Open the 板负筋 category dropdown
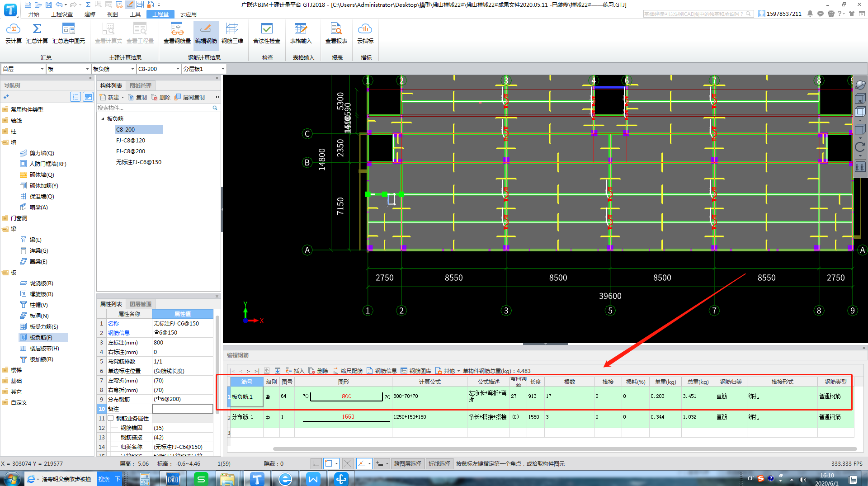 pos(113,69)
